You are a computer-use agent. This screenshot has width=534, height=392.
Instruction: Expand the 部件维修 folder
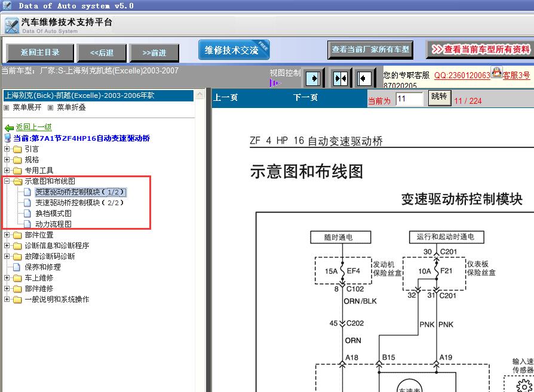[x=7, y=288]
